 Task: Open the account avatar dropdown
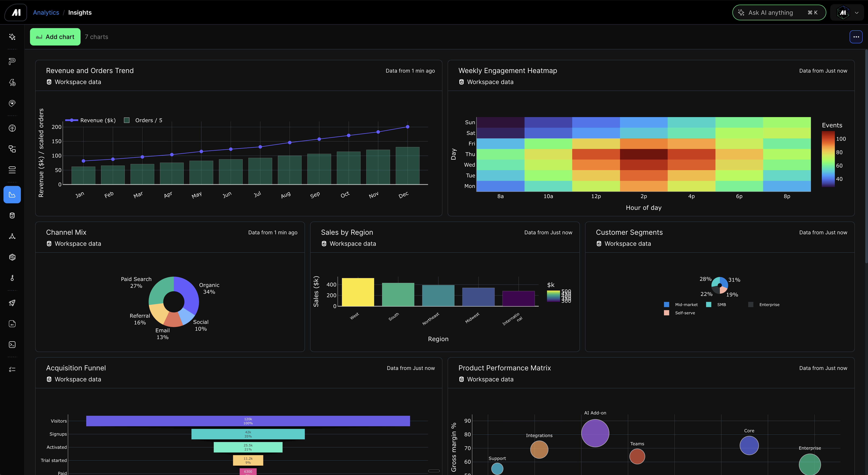pyautogui.click(x=847, y=12)
